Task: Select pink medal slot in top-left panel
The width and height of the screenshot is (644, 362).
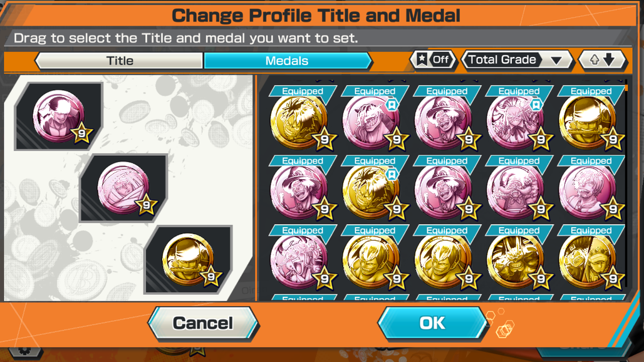Action: [59, 116]
